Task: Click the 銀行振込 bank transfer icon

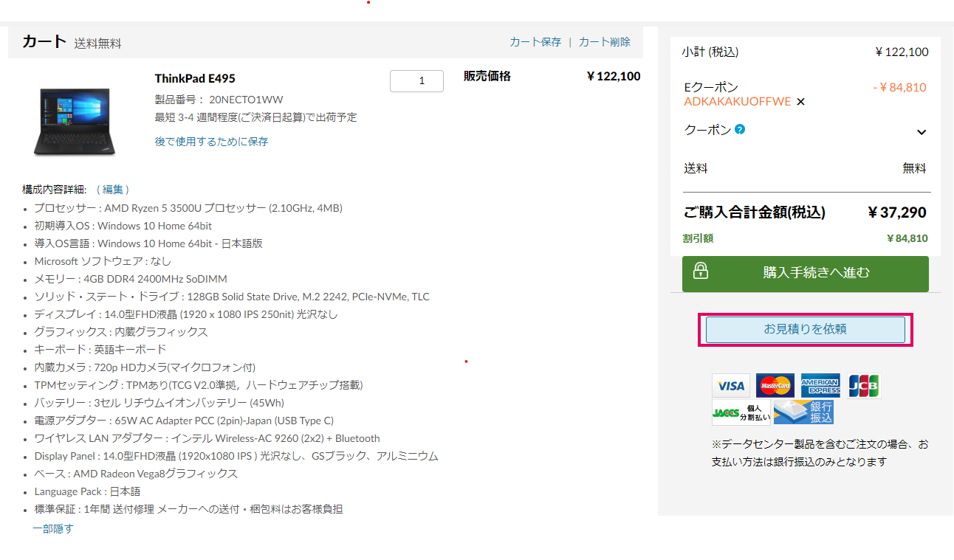Action: (x=803, y=412)
